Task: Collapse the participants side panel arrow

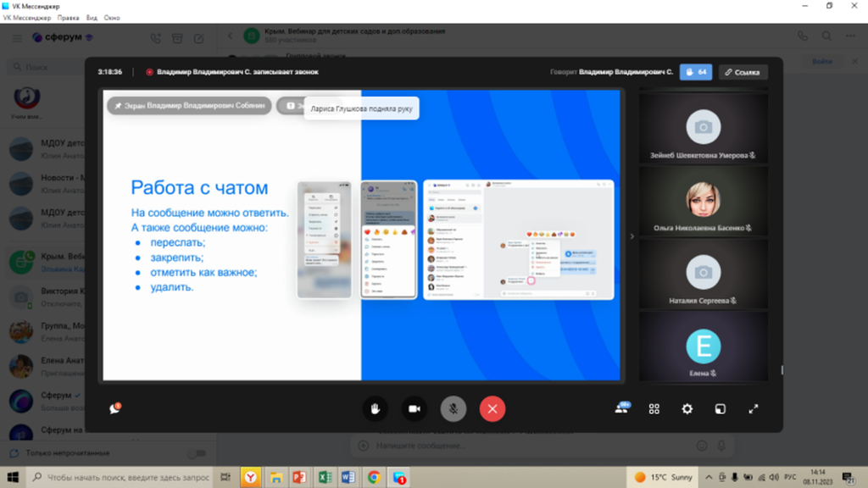Action: (x=632, y=236)
